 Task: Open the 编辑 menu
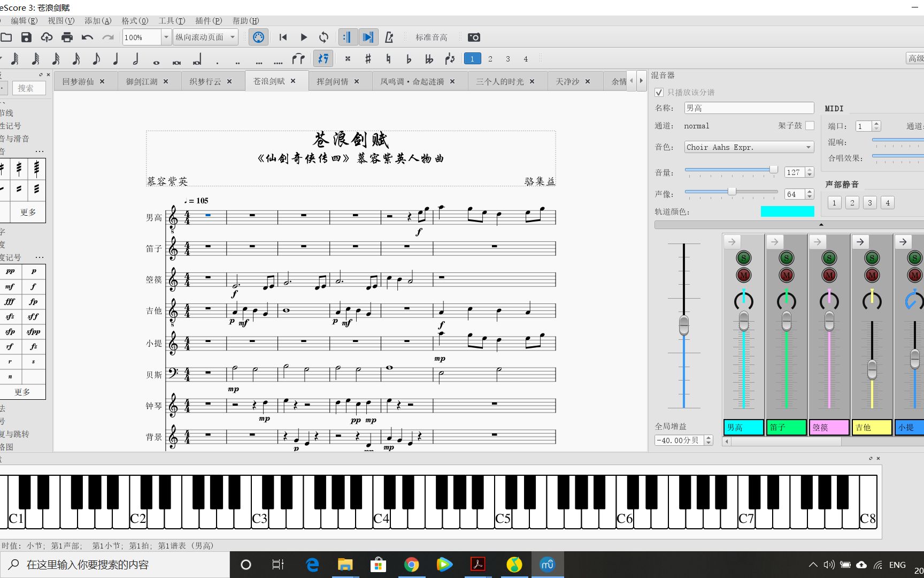pos(24,20)
